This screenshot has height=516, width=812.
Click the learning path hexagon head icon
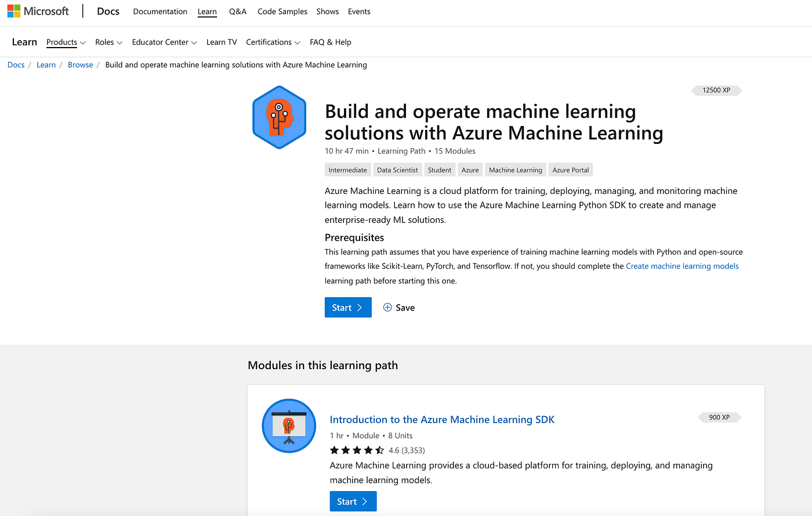(x=279, y=117)
